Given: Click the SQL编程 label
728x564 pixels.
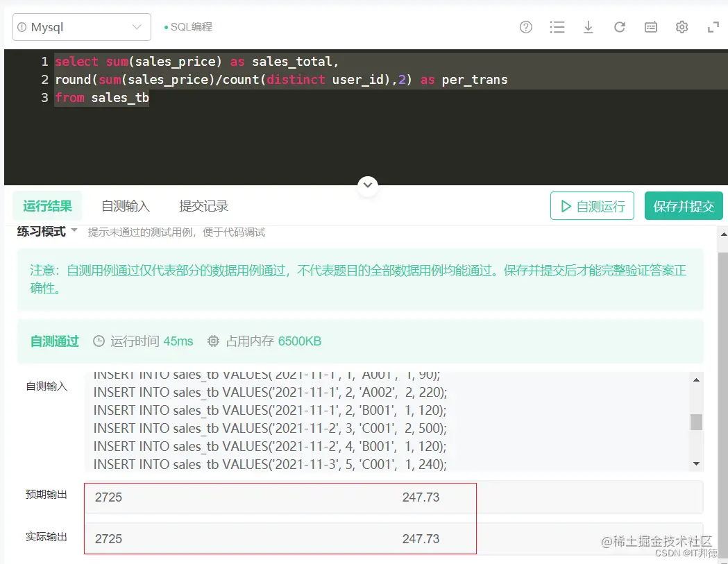Looking at the screenshot, I should [192, 27].
